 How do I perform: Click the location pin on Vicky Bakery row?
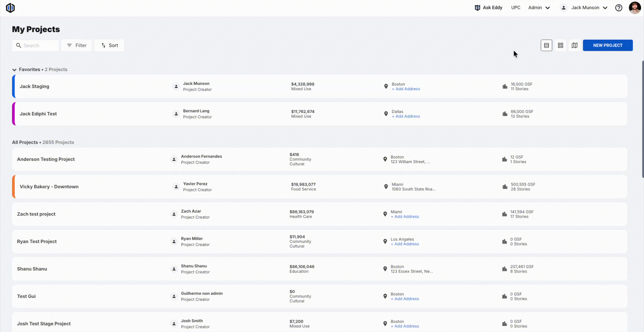click(386, 187)
